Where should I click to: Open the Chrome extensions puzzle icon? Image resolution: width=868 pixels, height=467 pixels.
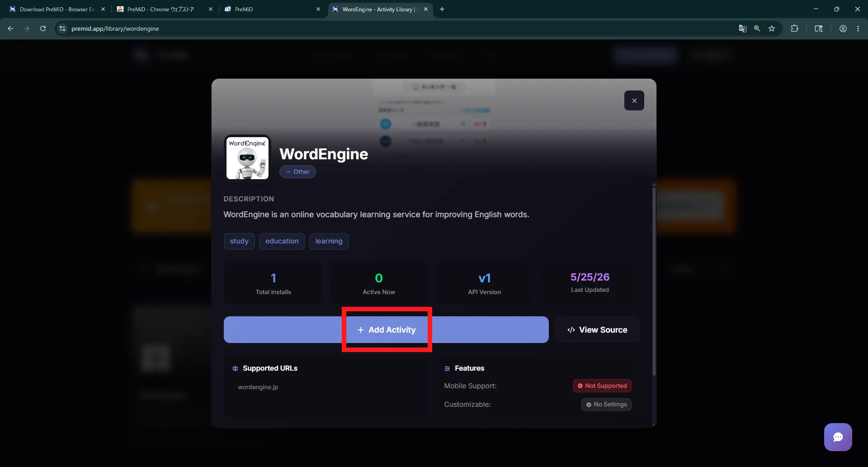(x=794, y=29)
